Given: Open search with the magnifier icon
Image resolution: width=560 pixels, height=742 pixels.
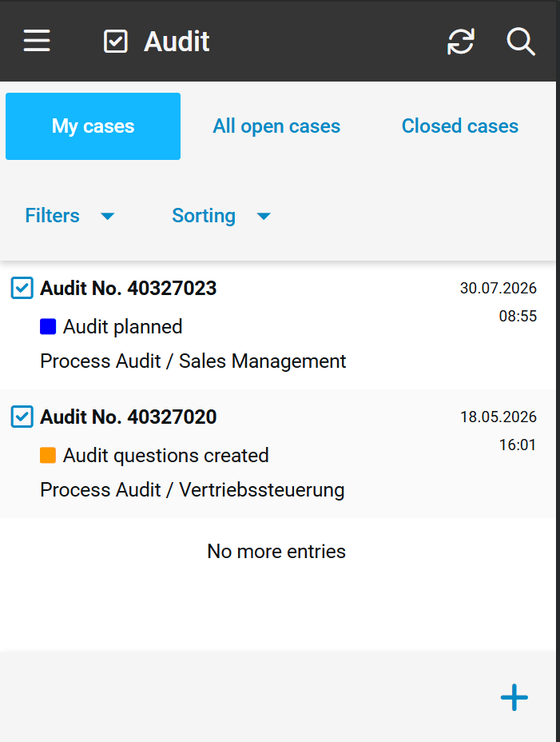Looking at the screenshot, I should (520, 42).
